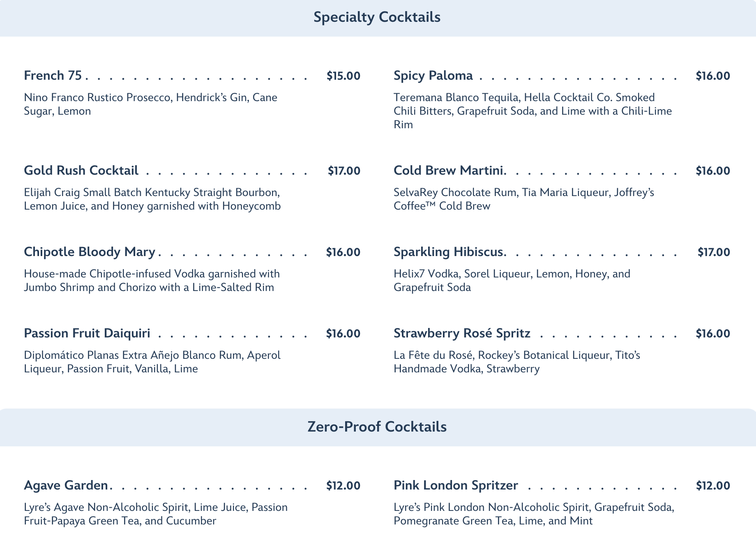Click the Sparkling Hibiscus $17.00 price
This screenshot has height=545, width=756.
click(714, 252)
